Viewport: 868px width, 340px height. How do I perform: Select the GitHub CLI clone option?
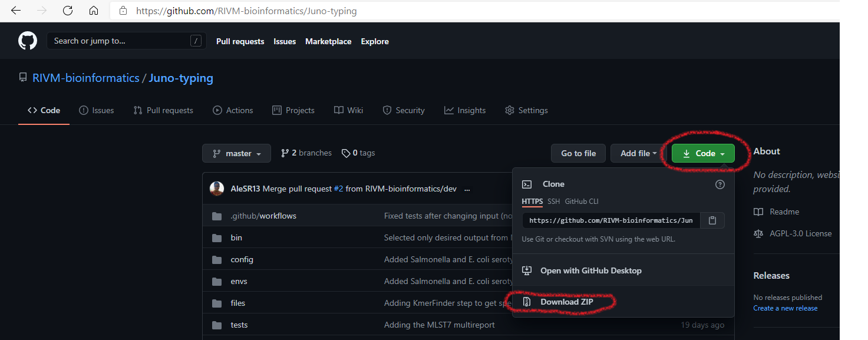(x=582, y=202)
